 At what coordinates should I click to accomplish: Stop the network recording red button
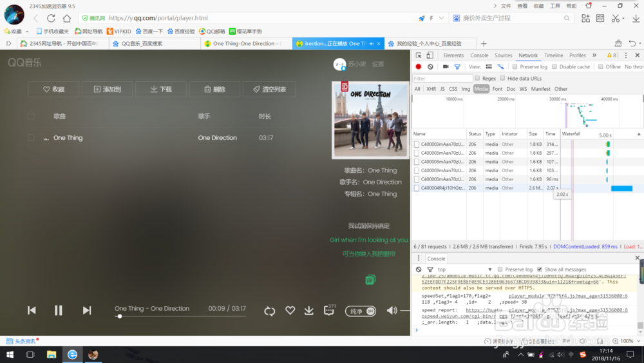coord(418,66)
